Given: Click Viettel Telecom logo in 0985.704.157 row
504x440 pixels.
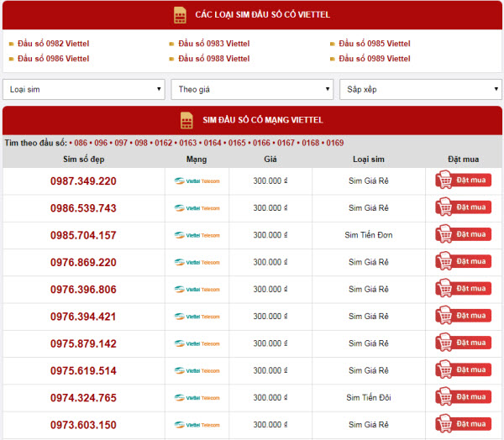Looking at the screenshot, I should point(197,235).
